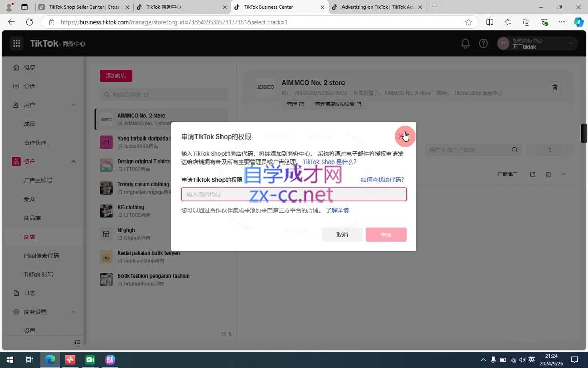Collapse the sidebar using the bottom collapse icon
Image resolution: width=588 pixels, height=368 pixels.
(77, 343)
